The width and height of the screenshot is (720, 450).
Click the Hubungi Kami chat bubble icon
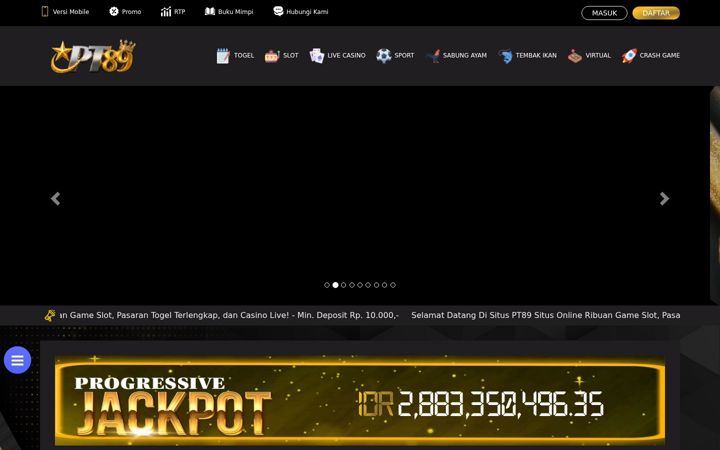[278, 11]
